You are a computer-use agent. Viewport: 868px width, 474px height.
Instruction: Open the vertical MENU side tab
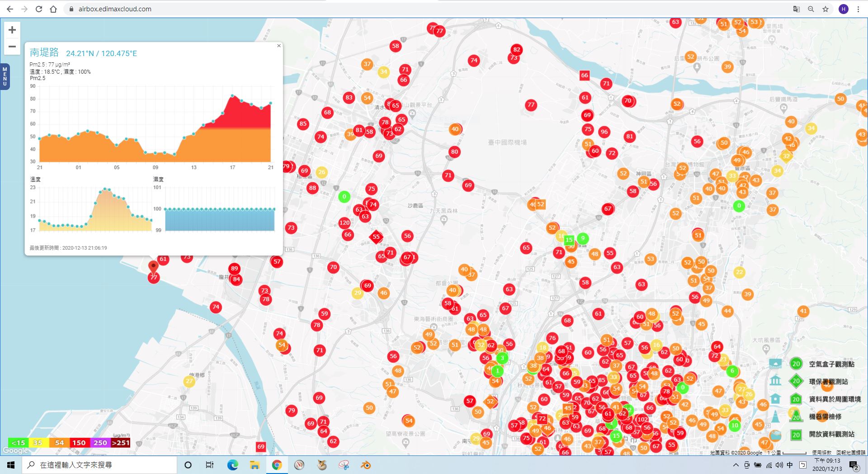point(5,76)
